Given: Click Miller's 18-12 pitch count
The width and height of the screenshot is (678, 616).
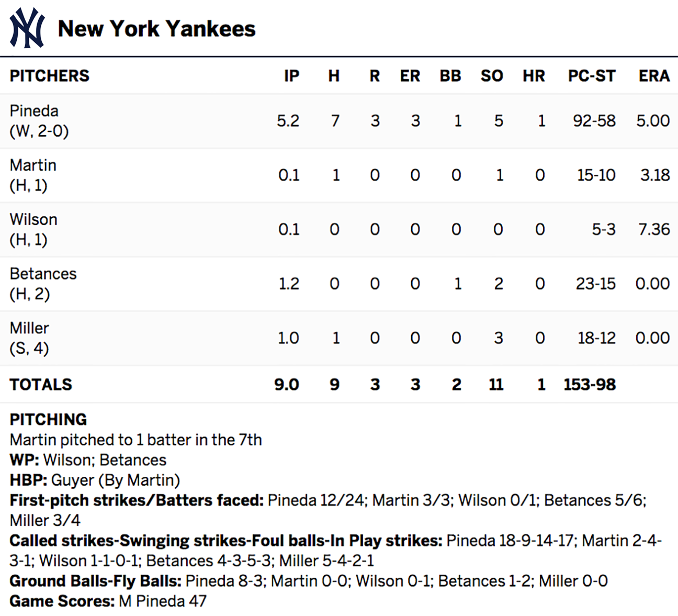Looking at the screenshot, I should pos(596,338).
